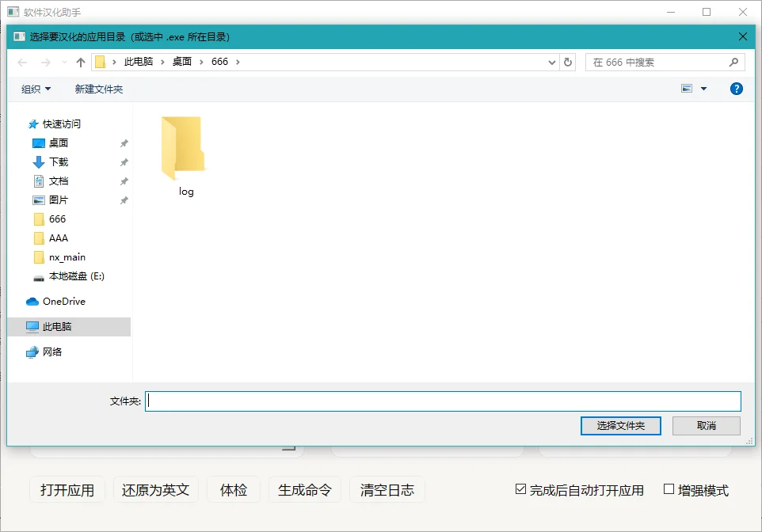Click 清空日志 in main window

pyautogui.click(x=387, y=490)
